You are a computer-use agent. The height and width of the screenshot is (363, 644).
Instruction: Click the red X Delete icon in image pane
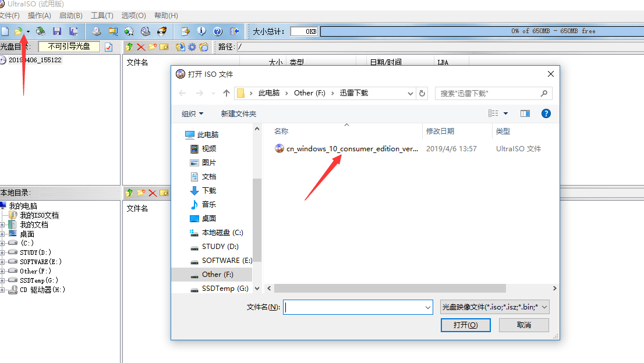(141, 47)
